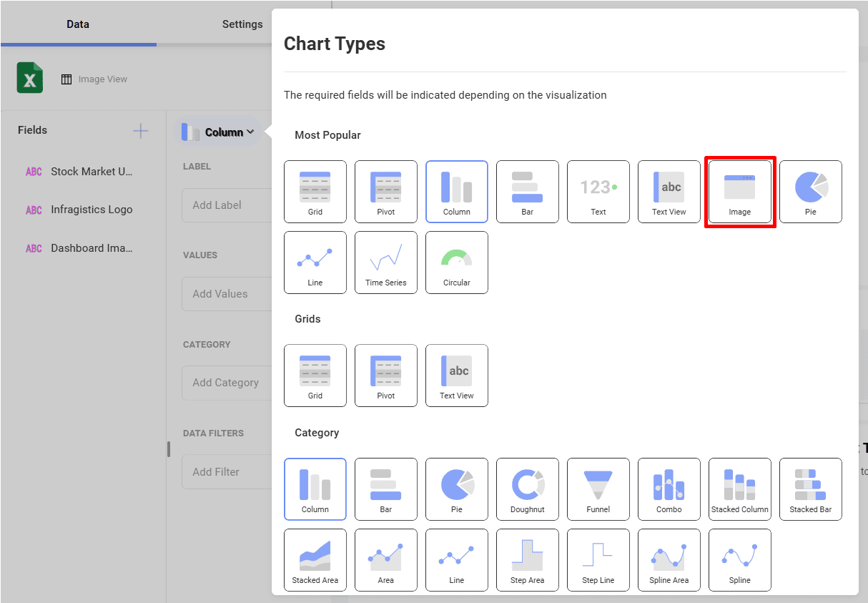Select the Spline chart type

(740, 560)
